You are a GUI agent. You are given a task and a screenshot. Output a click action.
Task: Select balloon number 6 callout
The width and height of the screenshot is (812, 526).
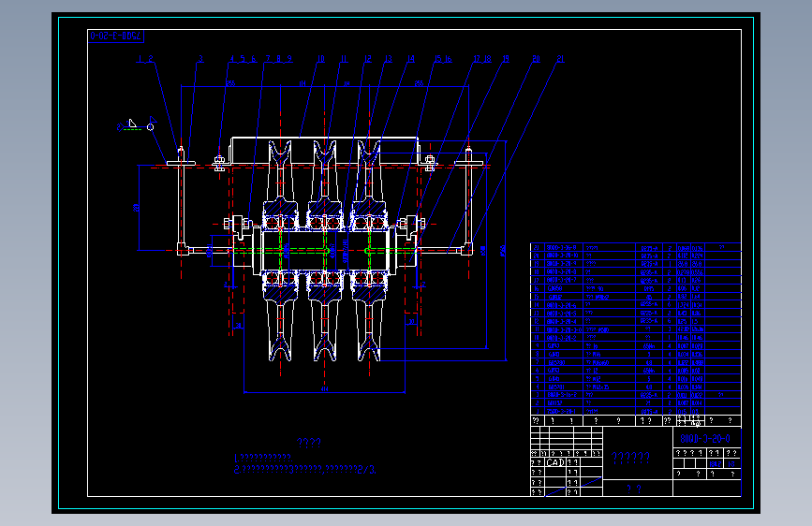click(253, 59)
